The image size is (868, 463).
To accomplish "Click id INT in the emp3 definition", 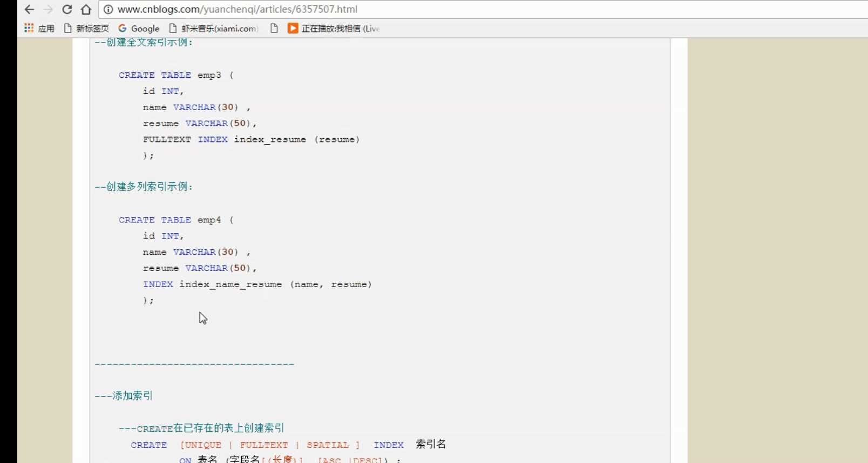I will coord(163,91).
